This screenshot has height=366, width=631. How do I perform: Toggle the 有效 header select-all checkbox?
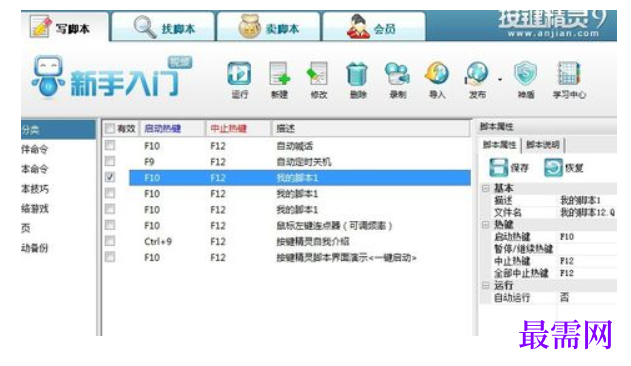(110, 128)
